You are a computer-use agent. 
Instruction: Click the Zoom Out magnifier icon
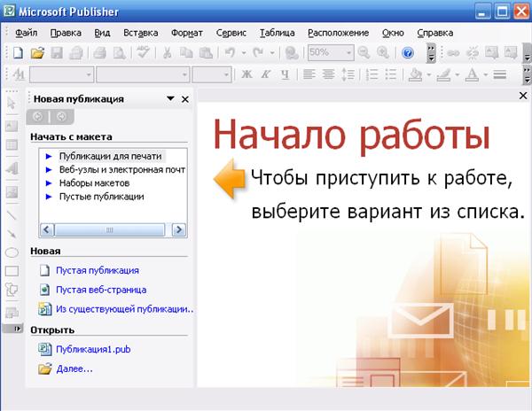(364, 53)
